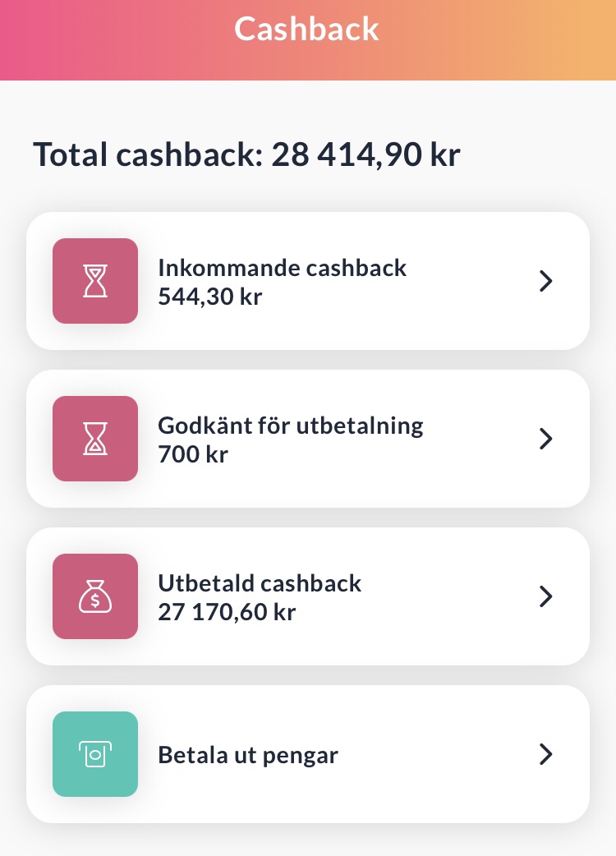
Task: Open Godkänt för utbetalning via the chevron
Action: pyautogui.click(x=545, y=439)
